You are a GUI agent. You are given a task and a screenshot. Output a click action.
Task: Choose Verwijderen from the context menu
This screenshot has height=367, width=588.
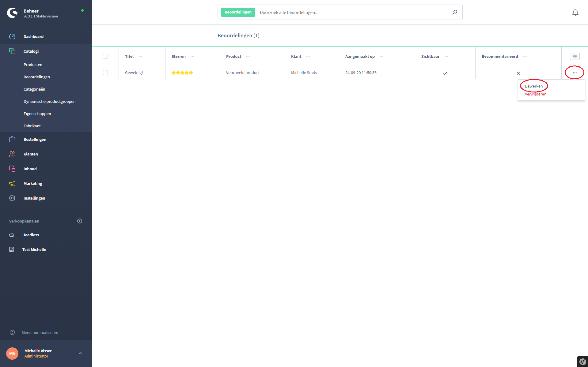535,94
